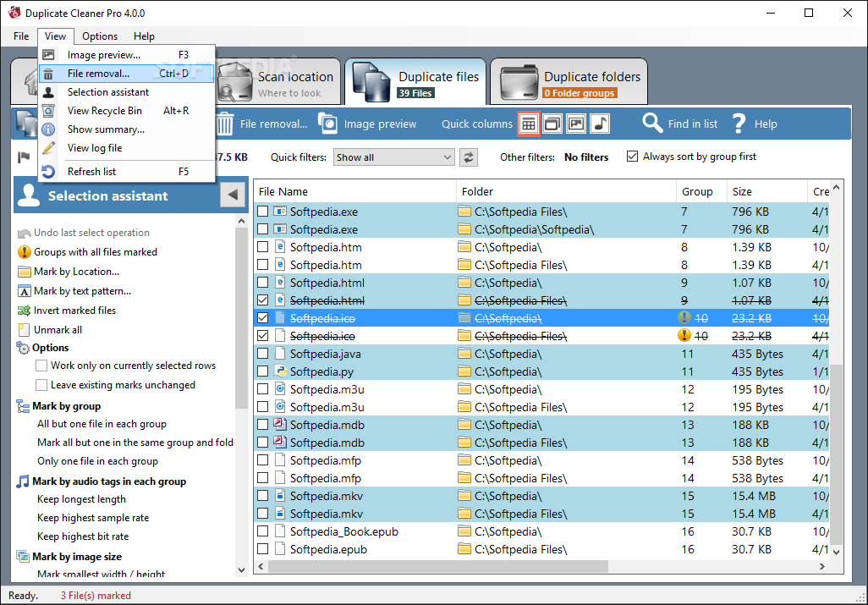Select the music note Quick columns icon
The height and width of the screenshot is (605, 868).
click(600, 124)
